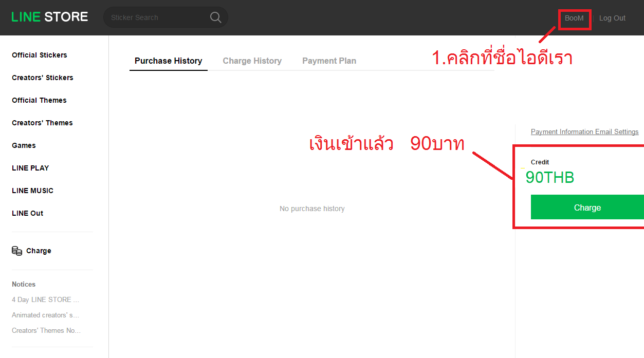Open Payment Information Email Settings link
Screen dimensions: 644x358
tap(584, 132)
